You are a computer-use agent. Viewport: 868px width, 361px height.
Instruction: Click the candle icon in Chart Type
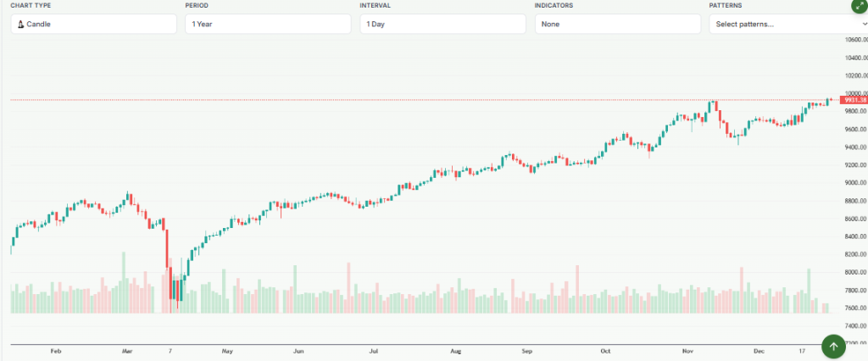[20, 25]
